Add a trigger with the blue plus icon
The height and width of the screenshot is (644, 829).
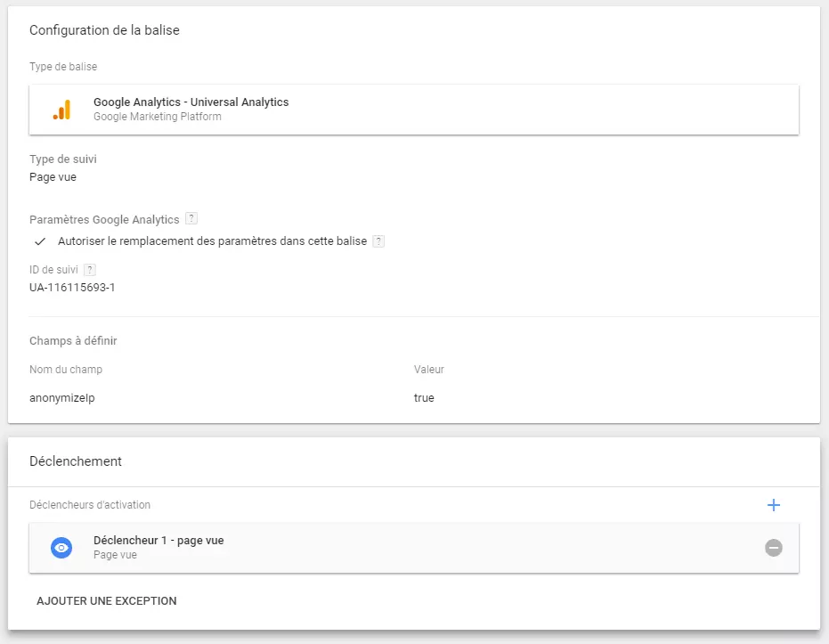[774, 505]
